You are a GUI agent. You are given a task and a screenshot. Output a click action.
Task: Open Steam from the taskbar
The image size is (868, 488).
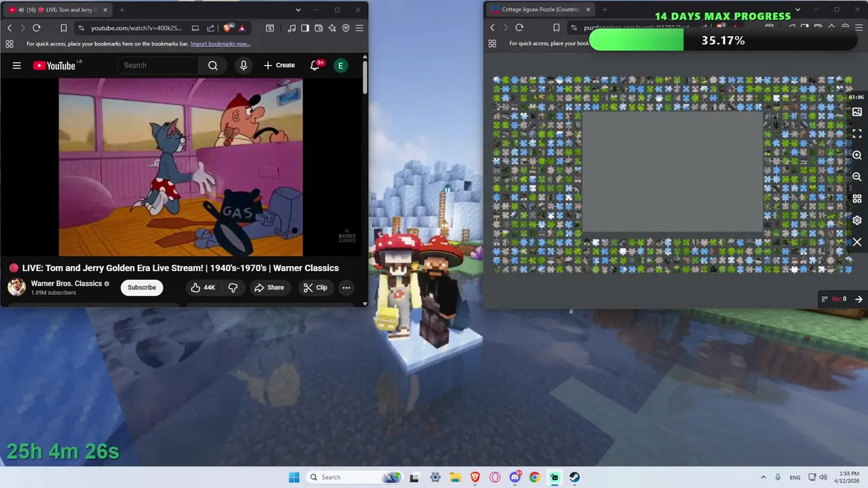coord(574,477)
